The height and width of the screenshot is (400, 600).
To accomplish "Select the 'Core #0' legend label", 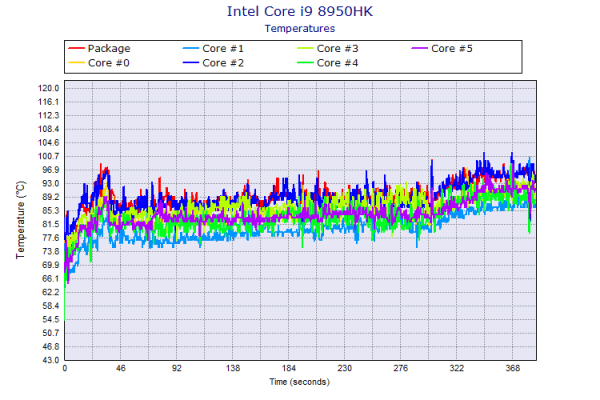I will click(x=109, y=63).
